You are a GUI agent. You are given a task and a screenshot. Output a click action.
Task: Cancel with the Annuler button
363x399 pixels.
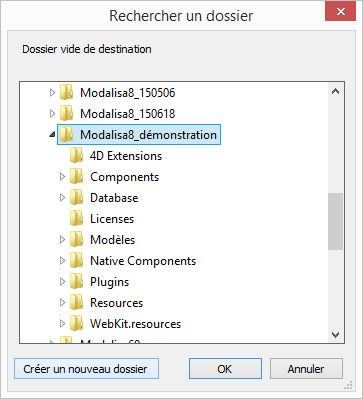306,369
